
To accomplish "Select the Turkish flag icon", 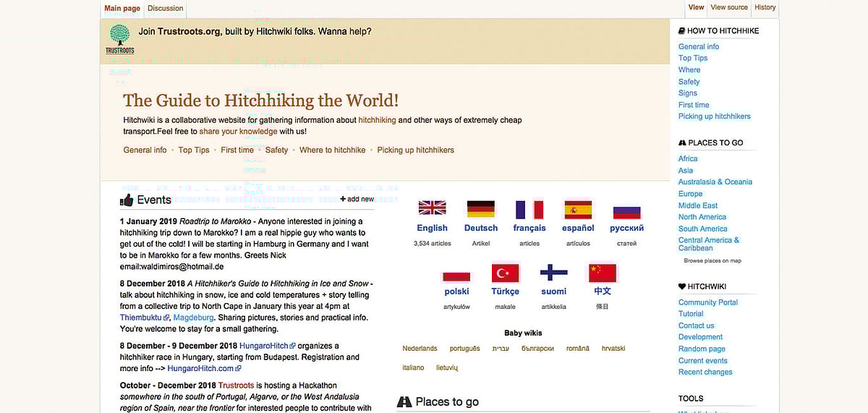I will pos(506,273).
